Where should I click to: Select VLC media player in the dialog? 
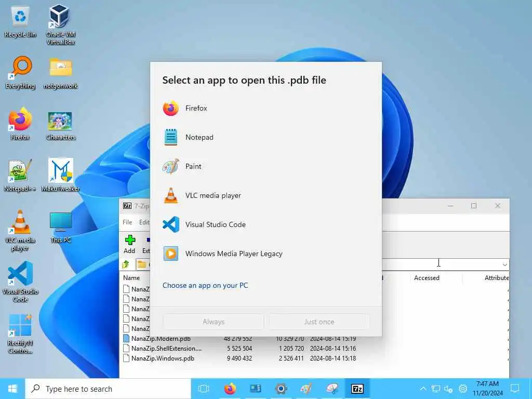265,196
